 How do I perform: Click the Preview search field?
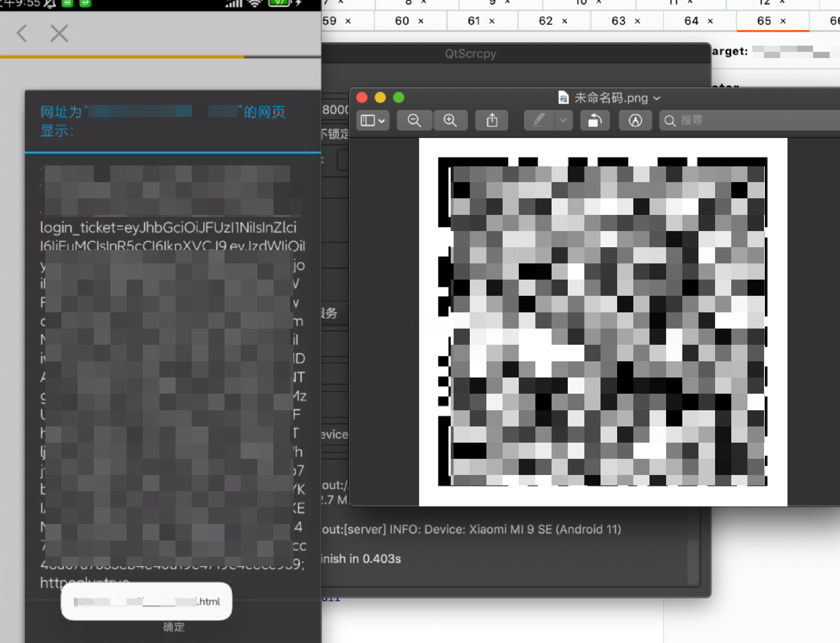pyautogui.click(x=750, y=120)
